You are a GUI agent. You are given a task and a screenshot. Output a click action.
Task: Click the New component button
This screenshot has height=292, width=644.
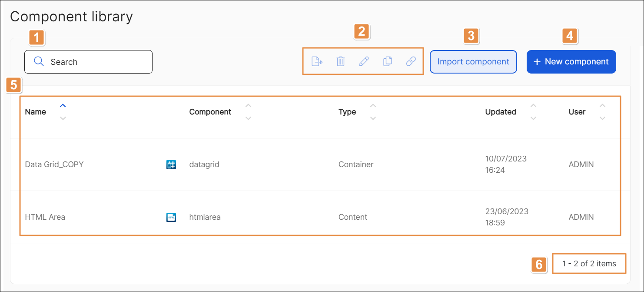pyautogui.click(x=571, y=61)
